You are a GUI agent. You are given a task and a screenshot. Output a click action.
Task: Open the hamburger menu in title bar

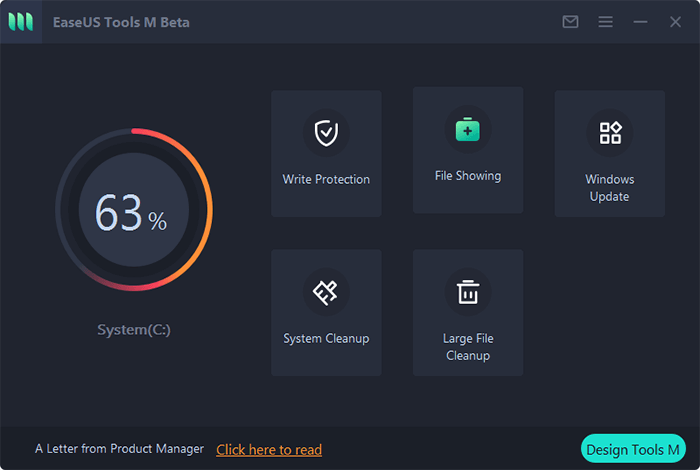pos(605,21)
